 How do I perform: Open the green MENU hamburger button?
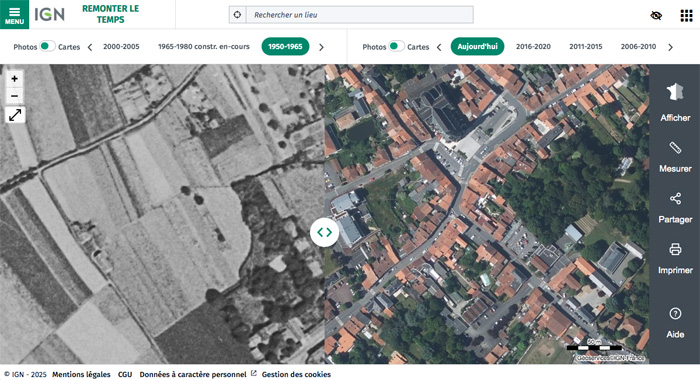14,14
